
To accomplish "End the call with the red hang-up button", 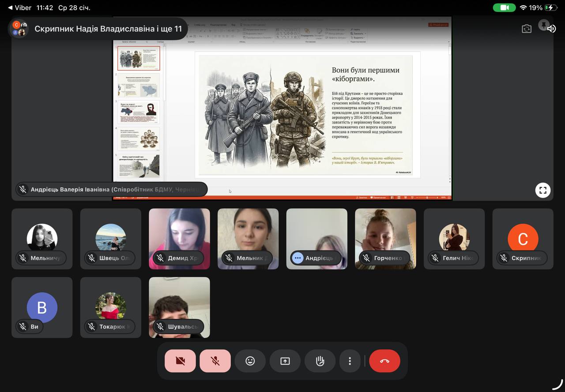I will [384, 361].
